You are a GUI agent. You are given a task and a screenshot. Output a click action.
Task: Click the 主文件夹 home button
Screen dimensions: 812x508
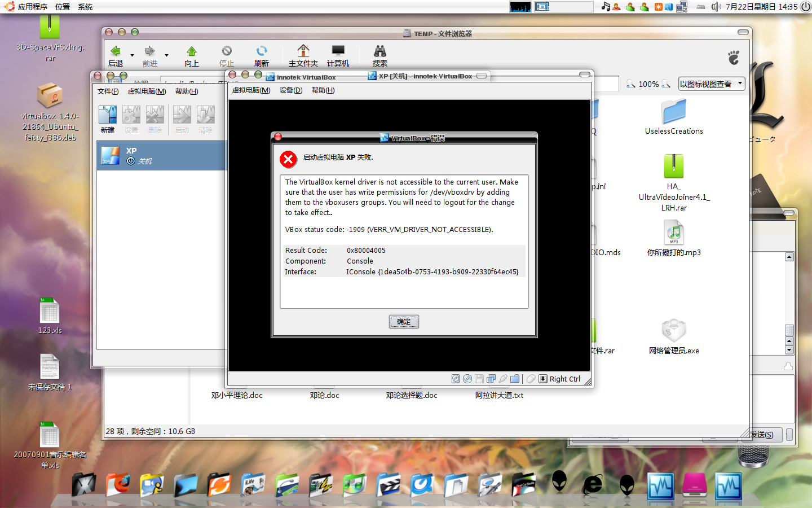[303, 56]
